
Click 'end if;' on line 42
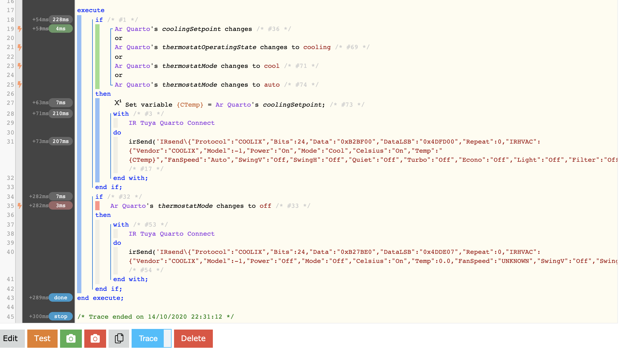click(109, 289)
